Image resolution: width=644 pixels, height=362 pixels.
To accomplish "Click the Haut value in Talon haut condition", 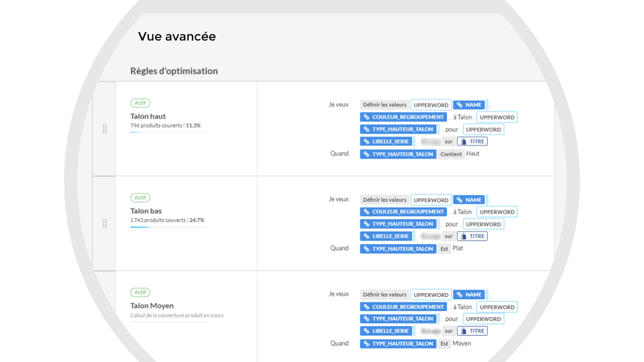I will 473,154.
